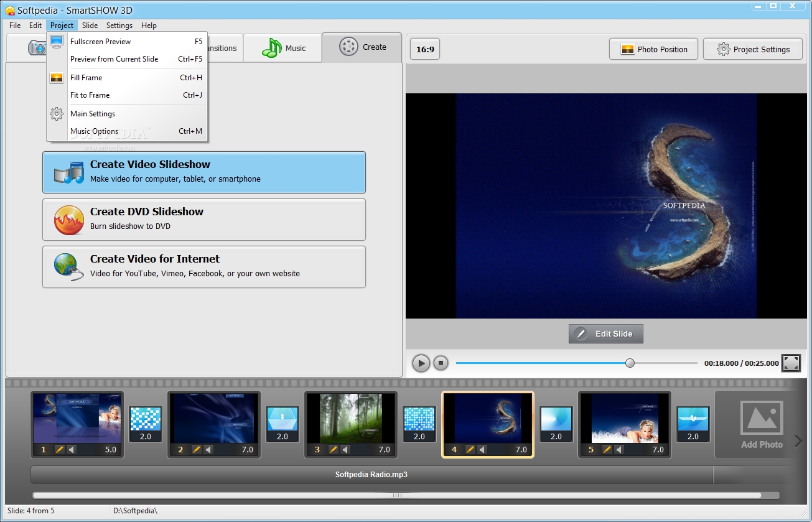This screenshot has height=522, width=812.
Task: Open the transition after slide 4
Action: 556,424
